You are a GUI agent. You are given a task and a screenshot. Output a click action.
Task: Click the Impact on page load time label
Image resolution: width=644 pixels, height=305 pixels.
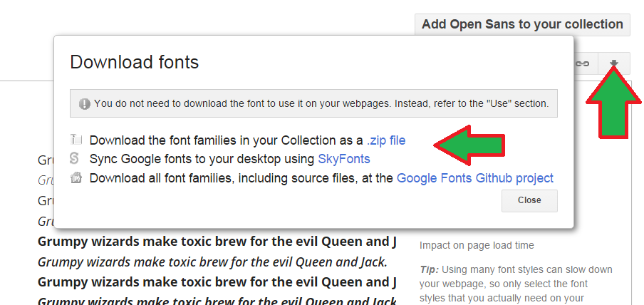477,246
